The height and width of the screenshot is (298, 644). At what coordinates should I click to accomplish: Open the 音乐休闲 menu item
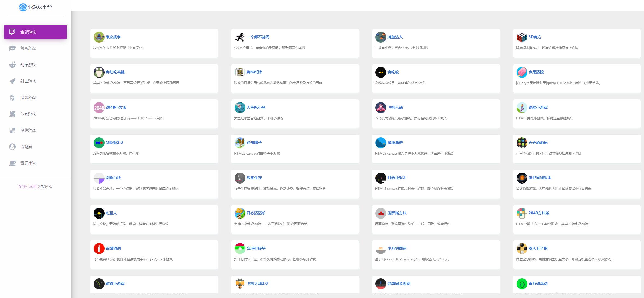coord(28,163)
